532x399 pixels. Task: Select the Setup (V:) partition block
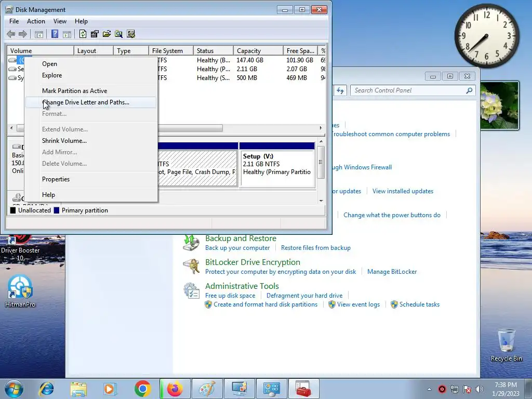coord(277,165)
